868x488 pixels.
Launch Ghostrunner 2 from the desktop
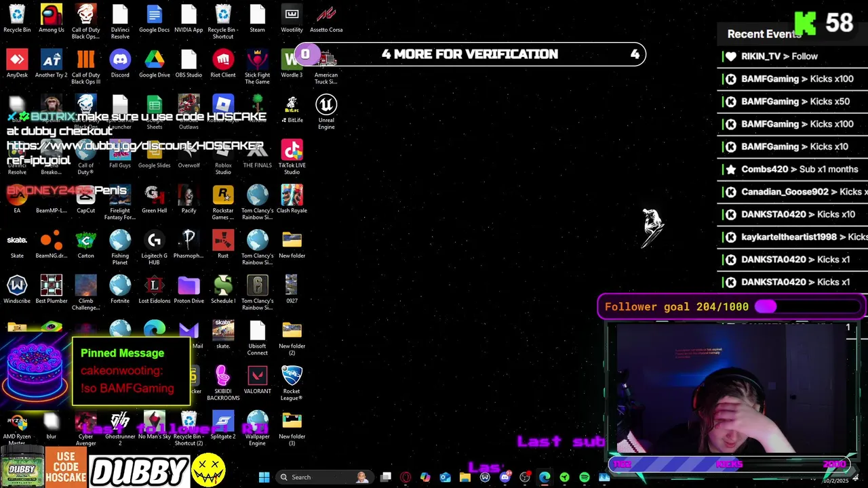120,428
